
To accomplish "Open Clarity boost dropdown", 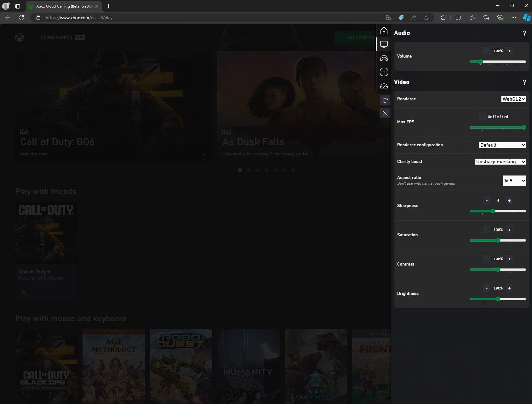I will click(501, 162).
